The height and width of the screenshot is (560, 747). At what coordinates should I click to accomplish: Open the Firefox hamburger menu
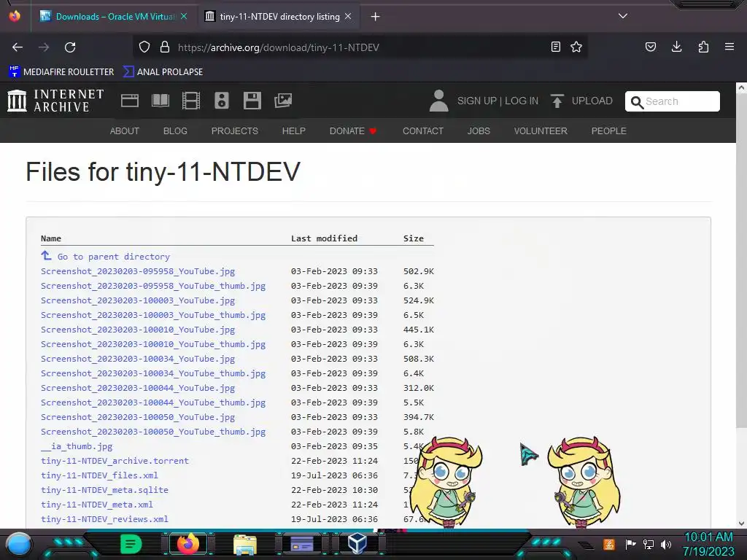(x=729, y=47)
